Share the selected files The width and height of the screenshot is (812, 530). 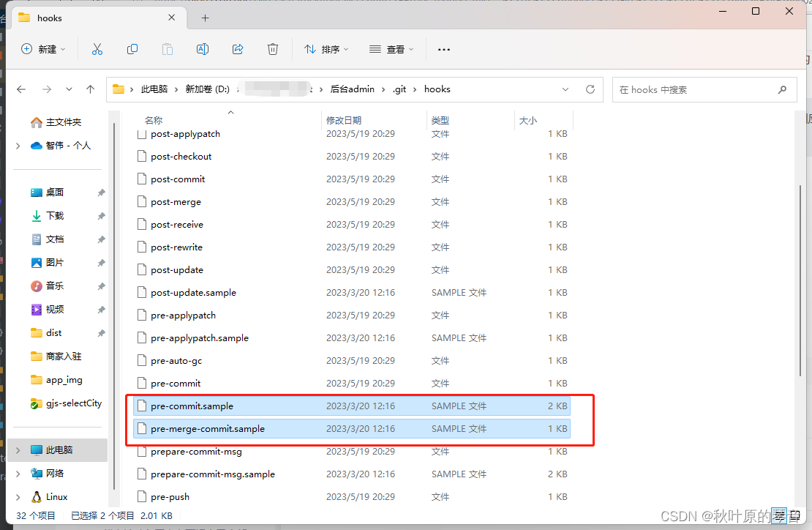click(x=238, y=49)
